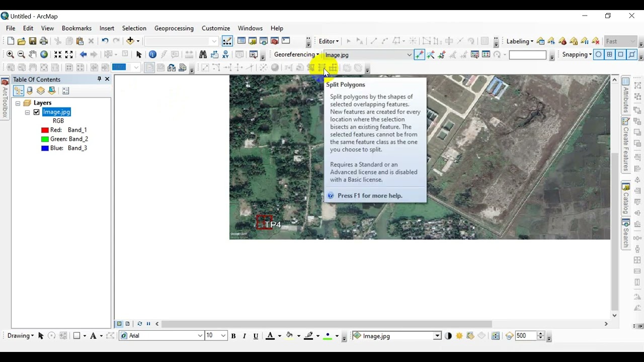Select the Zoom Out tool
The image size is (644, 362).
tap(21, 54)
